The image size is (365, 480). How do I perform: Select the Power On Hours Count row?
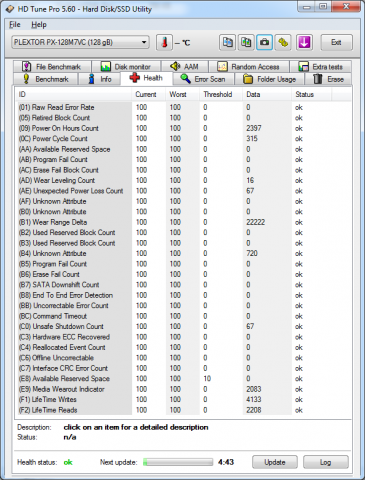pos(183,128)
